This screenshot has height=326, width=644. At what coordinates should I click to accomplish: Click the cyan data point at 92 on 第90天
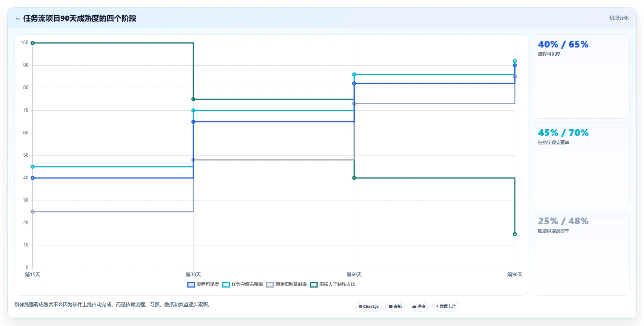515,61
